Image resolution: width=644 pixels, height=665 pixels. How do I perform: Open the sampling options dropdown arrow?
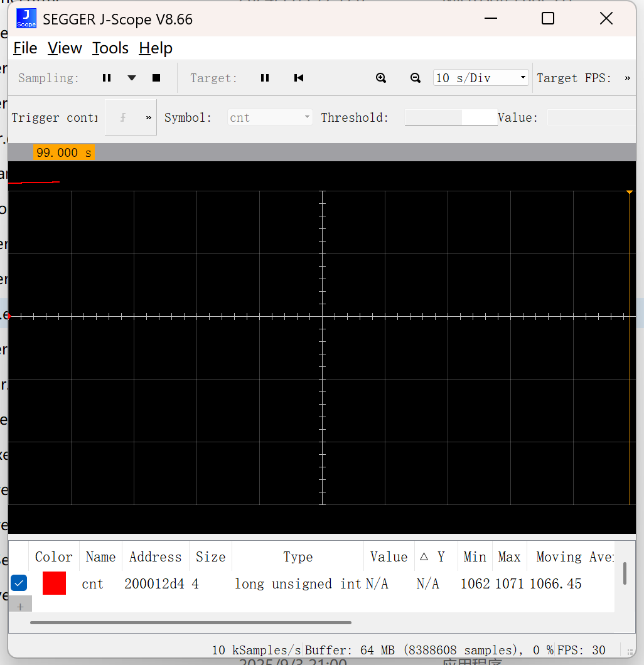pyautogui.click(x=132, y=78)
